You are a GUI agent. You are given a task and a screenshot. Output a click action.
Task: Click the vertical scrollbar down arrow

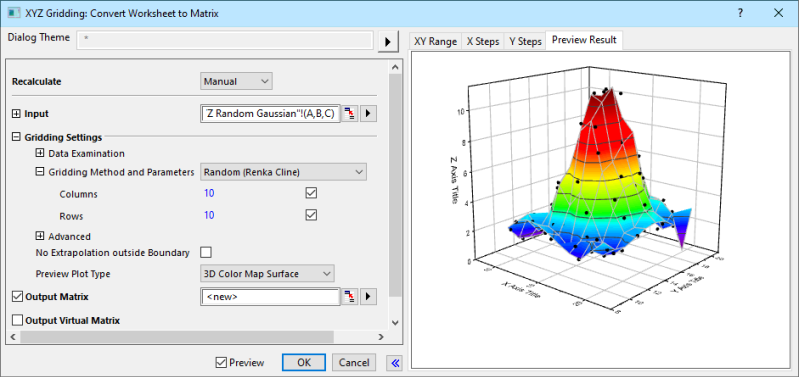[x=395, y=322]
